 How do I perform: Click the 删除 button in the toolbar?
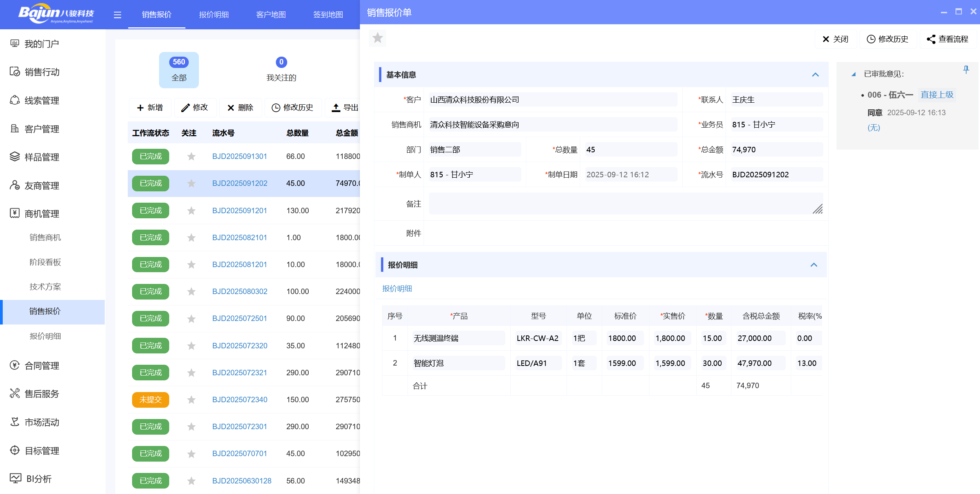click(x=241, y=107)
